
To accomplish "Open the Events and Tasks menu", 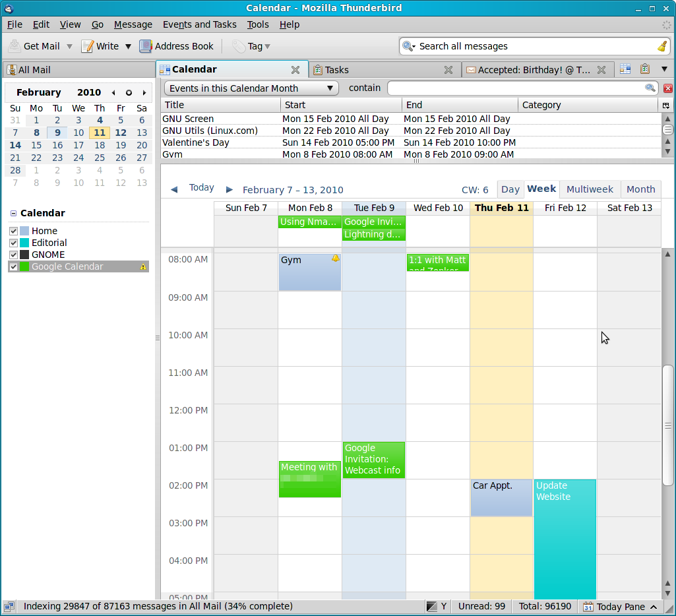I will pos(199,24).
